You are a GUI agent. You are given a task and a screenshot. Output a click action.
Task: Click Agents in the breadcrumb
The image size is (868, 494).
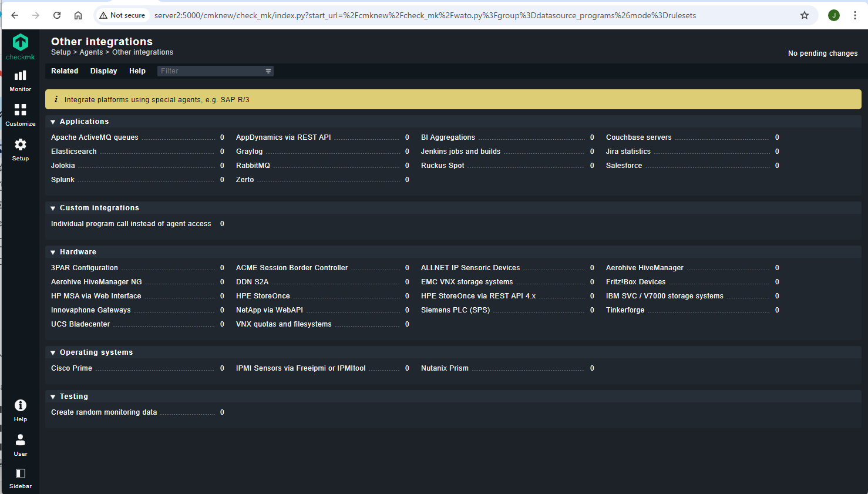tap(91, 52)
